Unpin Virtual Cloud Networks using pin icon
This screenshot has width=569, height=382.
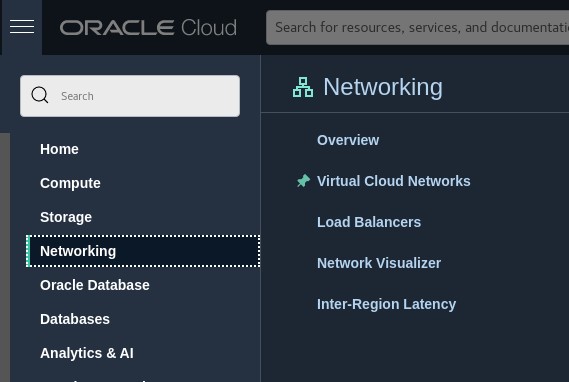point(303,181)
